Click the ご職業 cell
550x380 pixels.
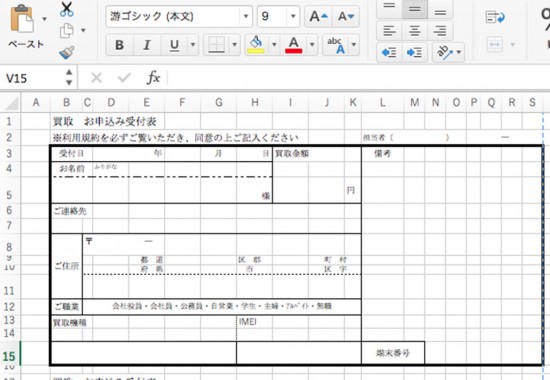tap(67, 307)
